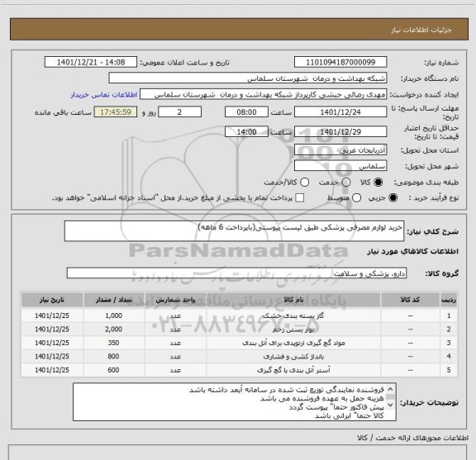The width and height of the screenshot is (476, 460).
Task: Click the کد کالا column header
Action: (x=410, y=300)
